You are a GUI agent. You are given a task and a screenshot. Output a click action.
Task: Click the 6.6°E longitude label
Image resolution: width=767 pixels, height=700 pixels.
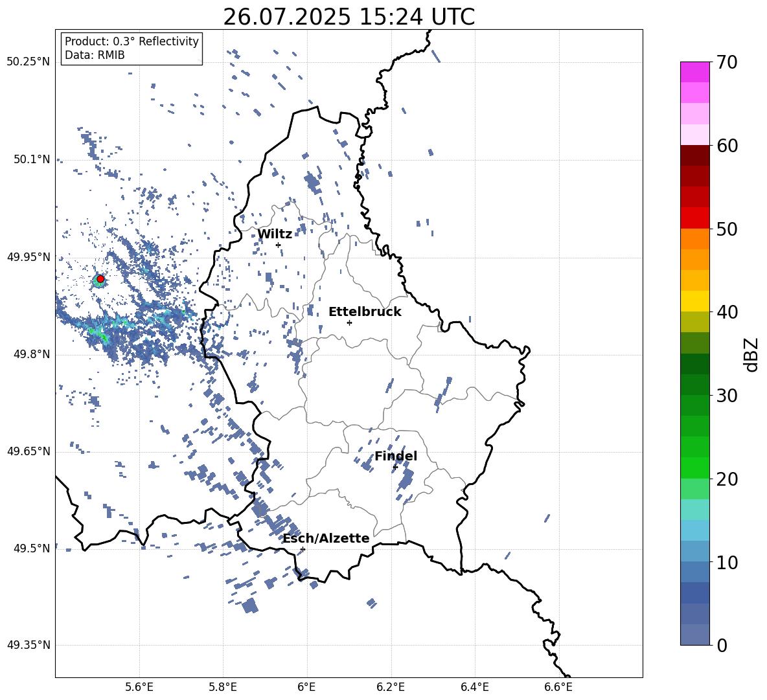[558, 687]
